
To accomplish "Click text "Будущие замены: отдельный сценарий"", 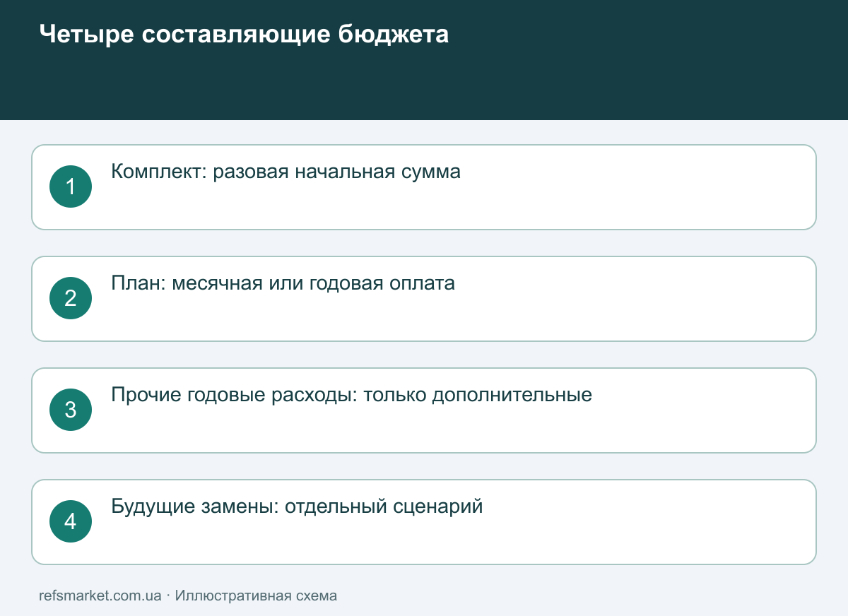I will pyautogui.click(x=298, y=507).
